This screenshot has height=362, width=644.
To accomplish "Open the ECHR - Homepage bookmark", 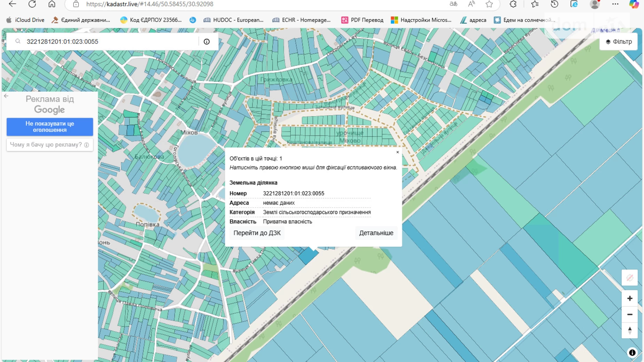I will point(301,20).
